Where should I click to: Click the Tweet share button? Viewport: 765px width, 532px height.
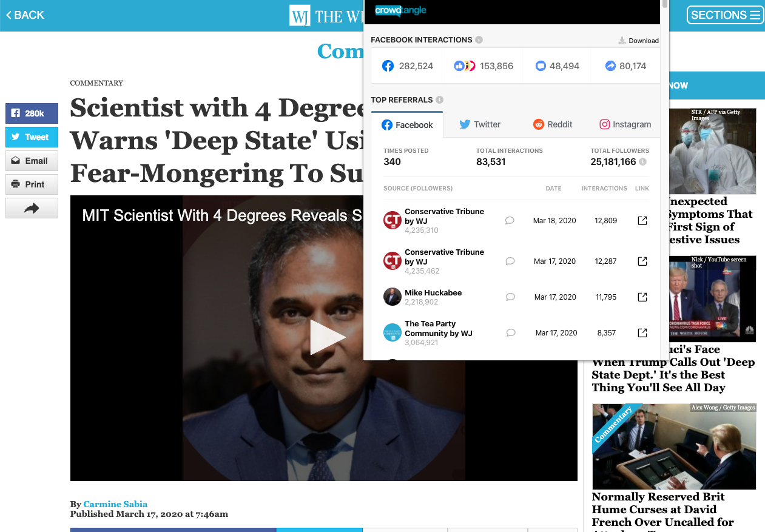pyautogui.click(x=32, y=137)
